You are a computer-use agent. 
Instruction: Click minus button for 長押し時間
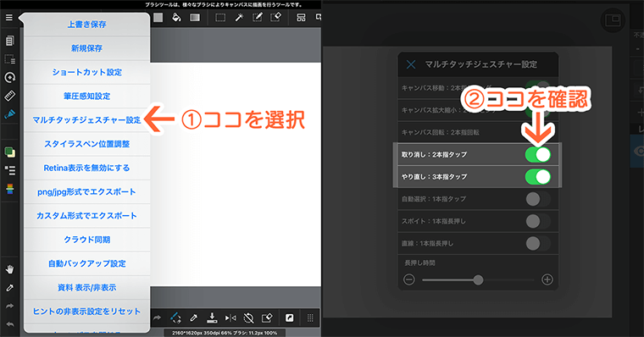409,279
